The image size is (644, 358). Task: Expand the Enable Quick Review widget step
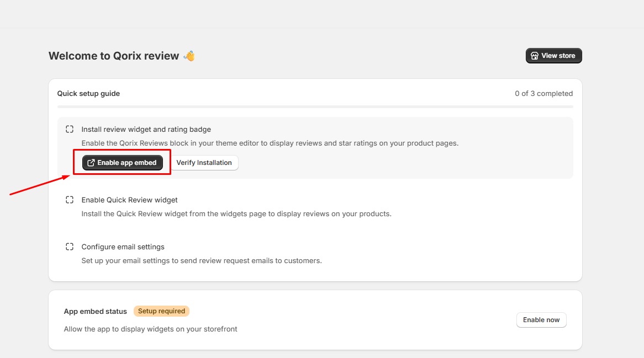(129, 200)
